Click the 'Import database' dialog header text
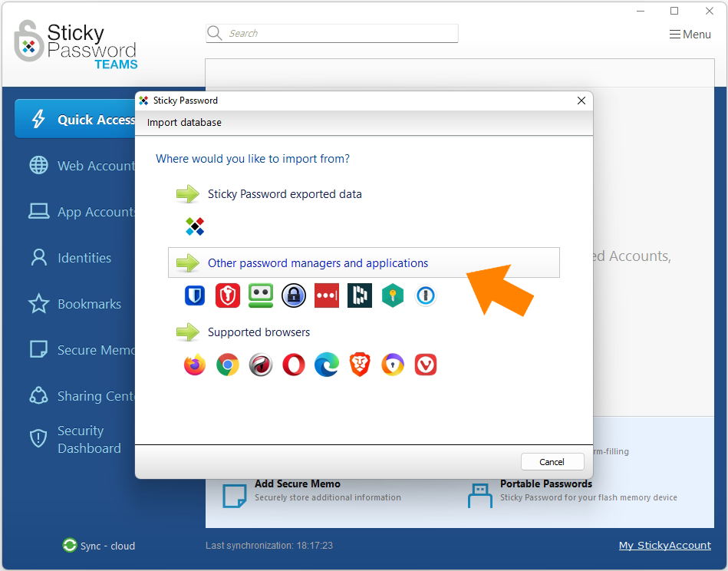Image resolution: width=728 pixels, height=571 pixels. [184, 123]
